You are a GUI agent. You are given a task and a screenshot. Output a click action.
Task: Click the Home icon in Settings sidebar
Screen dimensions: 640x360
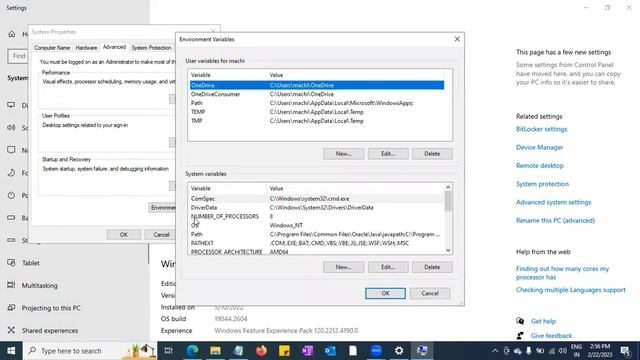click(11, 34)
